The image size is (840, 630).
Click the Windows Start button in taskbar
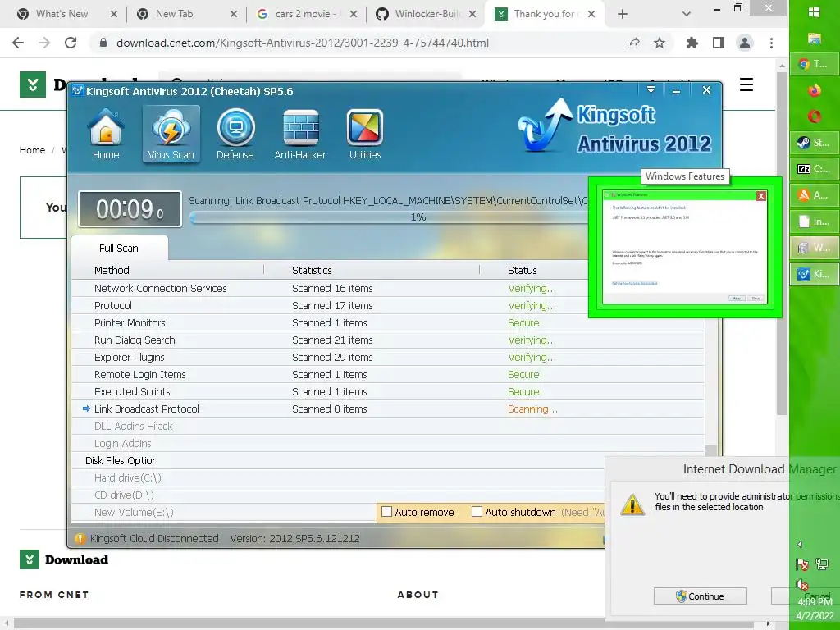pyautogui.click(x=815, y=12)
